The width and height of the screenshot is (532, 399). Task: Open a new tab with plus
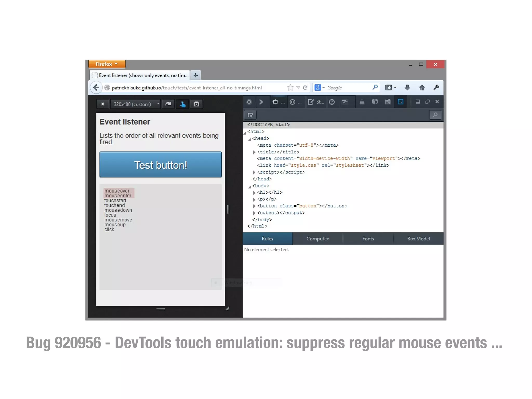tap(196, 75)
